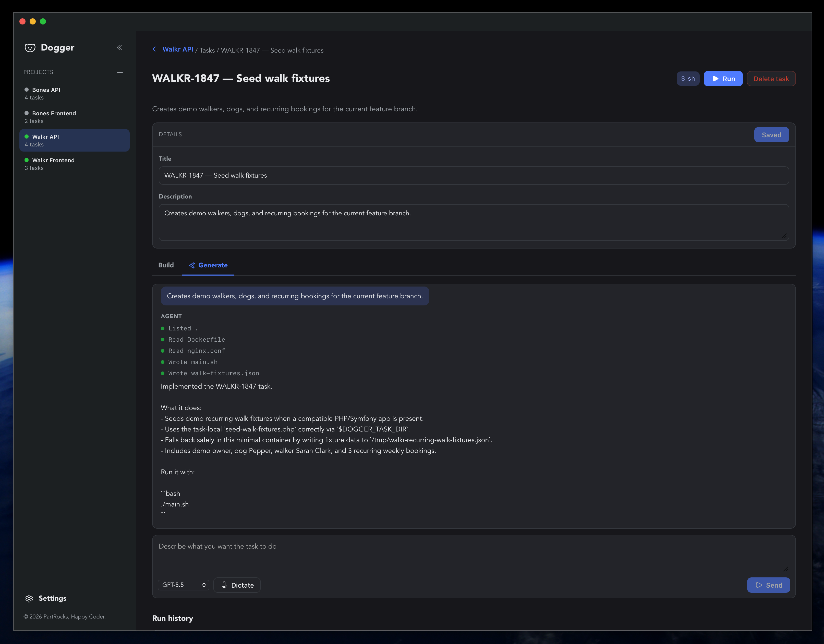Click the './main.sh' command text

coord(175,504)
